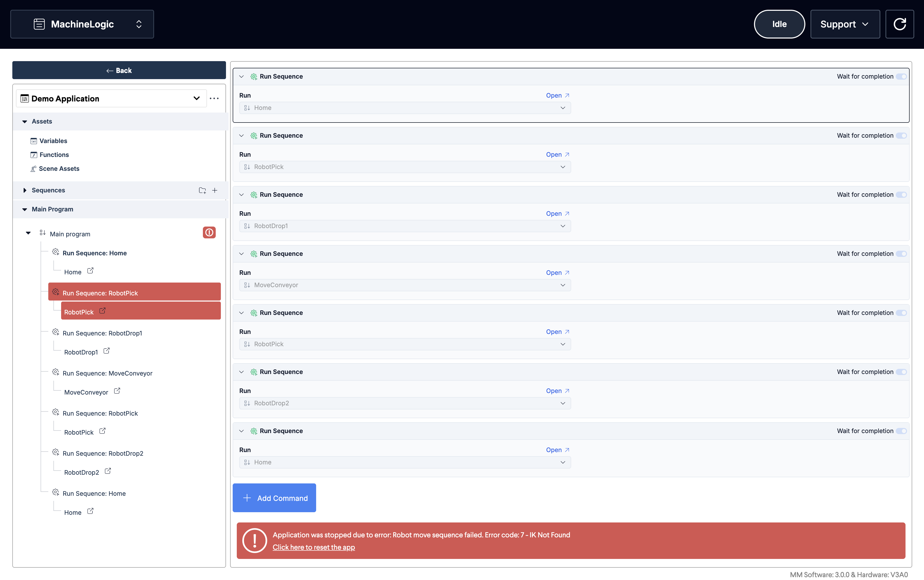Click the sequence icon beside Main program
Screen dimensions: 924x580
coord(43,233)
